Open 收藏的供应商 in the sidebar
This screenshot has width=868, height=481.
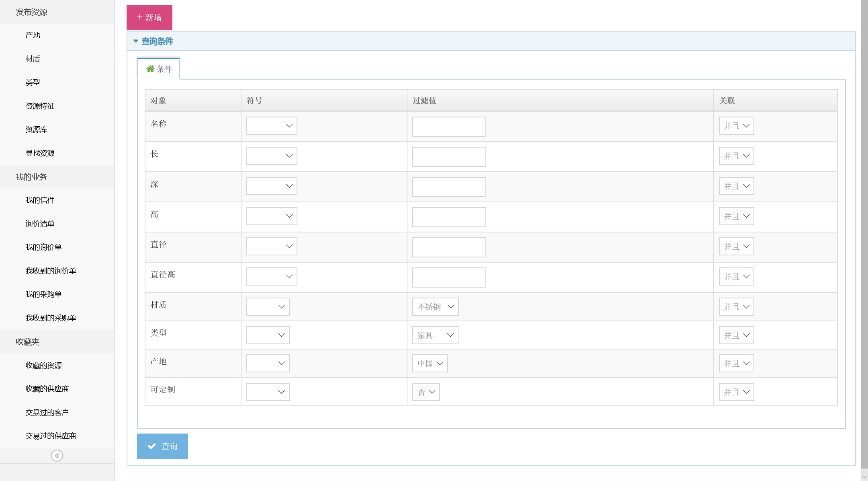tap(57, 389)
